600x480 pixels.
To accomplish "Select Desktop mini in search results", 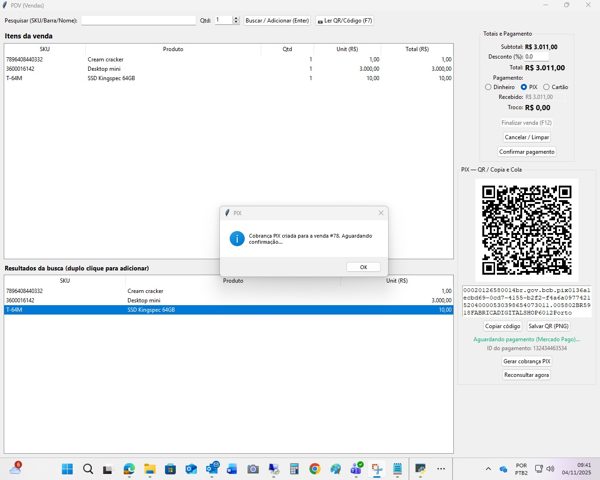I will [x=143, y=300].
